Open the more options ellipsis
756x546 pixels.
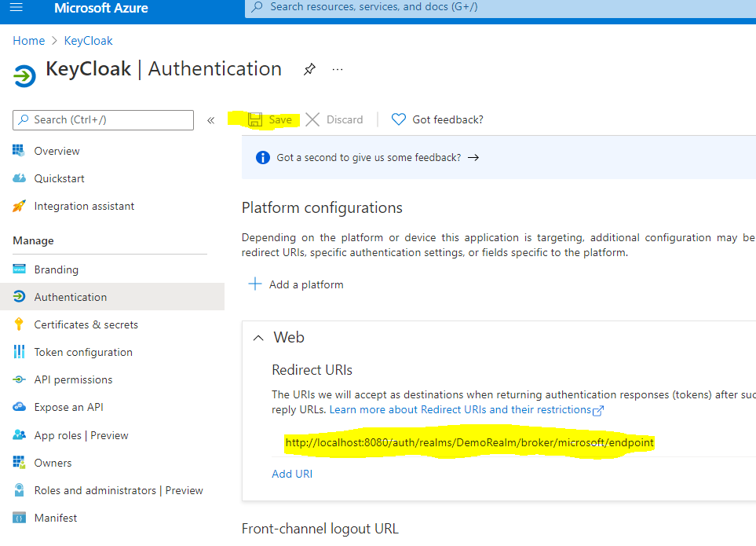(x=338, y=69)
